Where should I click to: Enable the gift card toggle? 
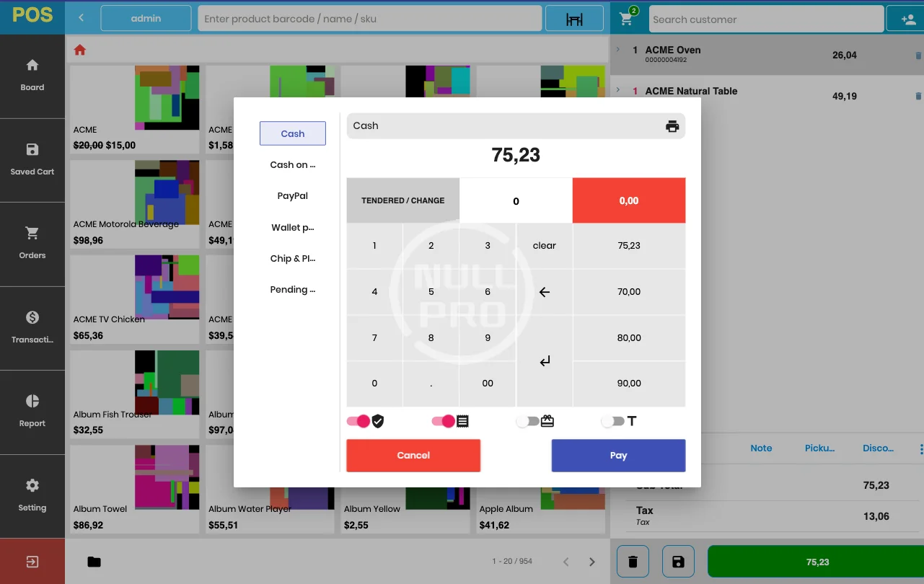tap(528, 421)
